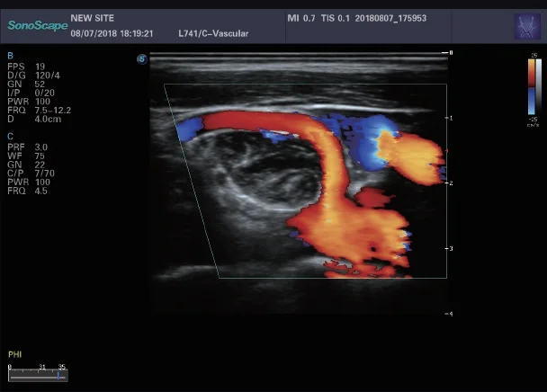
Task: Click file ID '20180807_175953'
Action: point(390,18)
